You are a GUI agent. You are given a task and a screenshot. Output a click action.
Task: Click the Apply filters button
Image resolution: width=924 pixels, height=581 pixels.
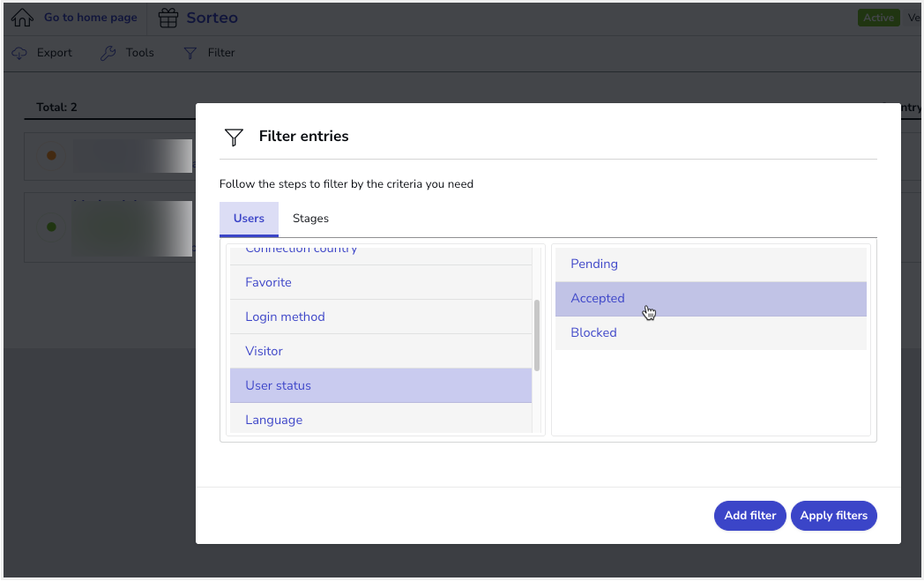pyautogui.click(x=833, y=516)
